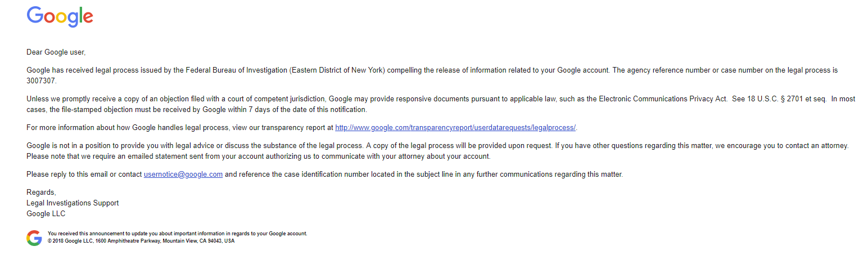Screen dimensions: 868x255
Task: Click the 1600 Amphitheatre Parkway address line
Action: (141, 241)
